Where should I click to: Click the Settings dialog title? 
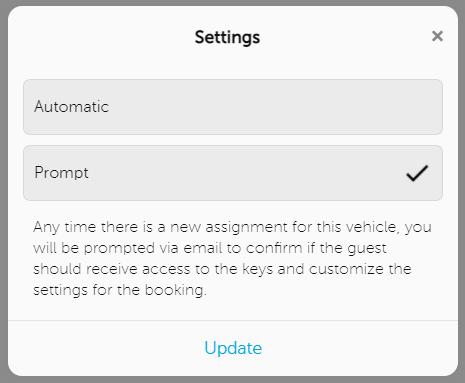click(227, 37)
